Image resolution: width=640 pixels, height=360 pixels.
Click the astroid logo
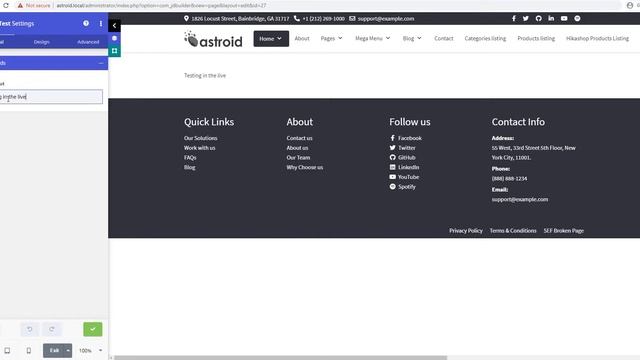tap(213, 39)
